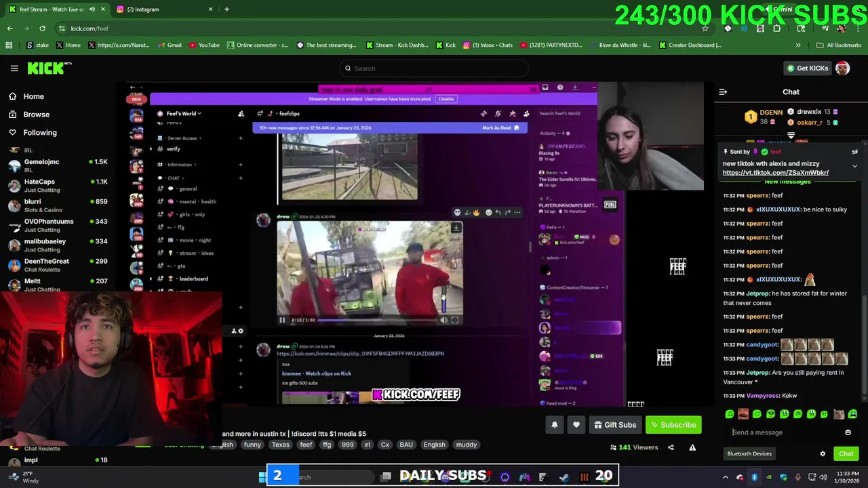Click Bluetooth icon in system tray
Image resolution: width=868 pixels, height=488 pixels.
[754, 477]
